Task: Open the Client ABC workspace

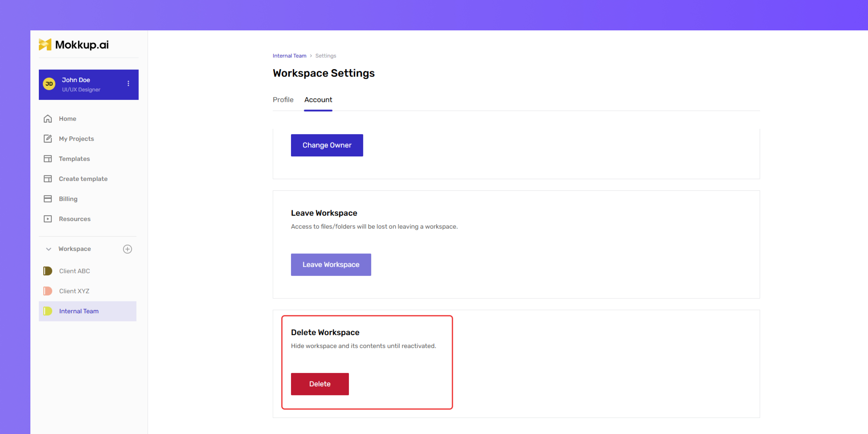Action: coord(88,271)
